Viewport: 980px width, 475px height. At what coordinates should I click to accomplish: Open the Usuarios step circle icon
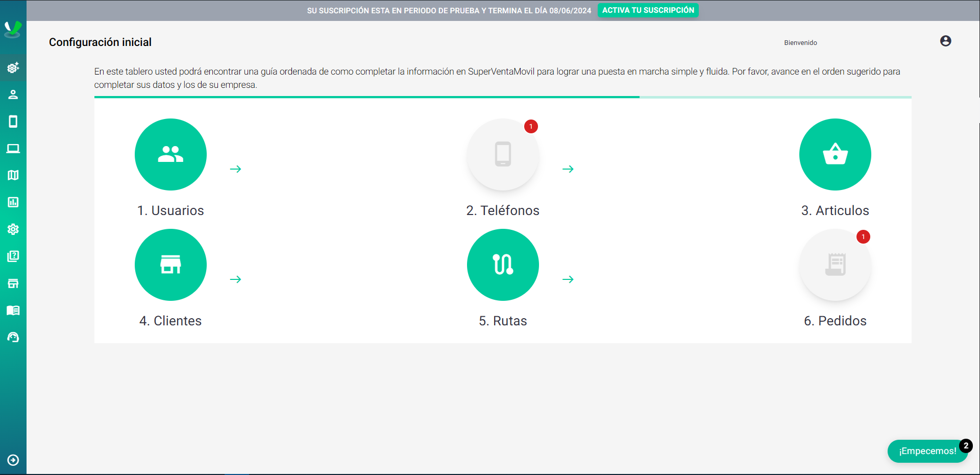tap(170, 154)
